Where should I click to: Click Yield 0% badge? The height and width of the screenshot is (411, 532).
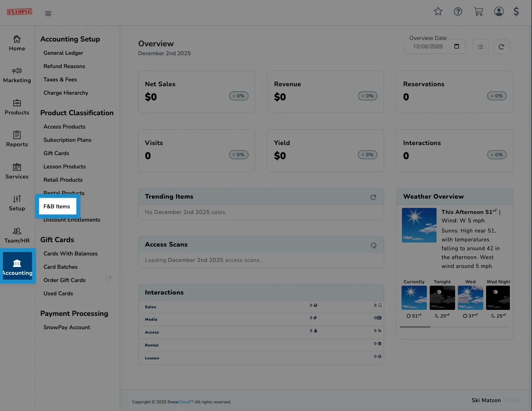point(368,155)
